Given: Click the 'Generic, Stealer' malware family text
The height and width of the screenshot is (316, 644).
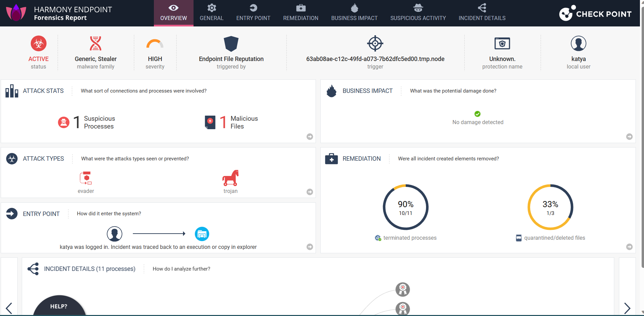Looking at the screenshot, I should click(96, 59).
